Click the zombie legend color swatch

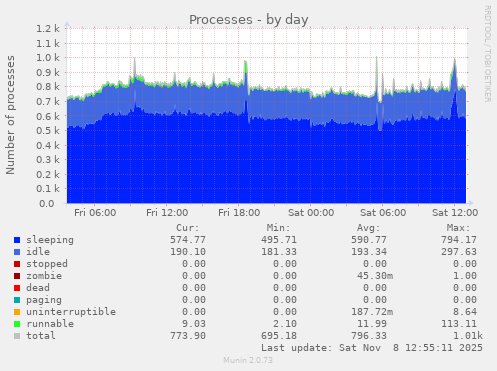pos(17,276)
